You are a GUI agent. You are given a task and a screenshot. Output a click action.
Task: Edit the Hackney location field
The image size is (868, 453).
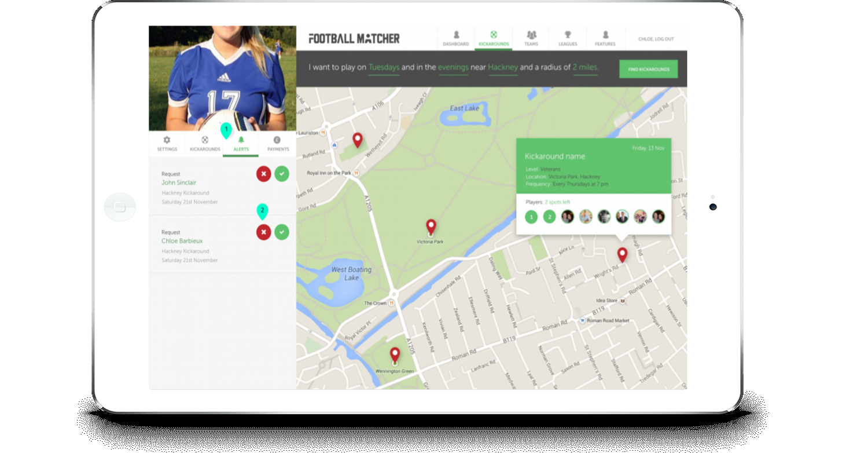point(502,68)
